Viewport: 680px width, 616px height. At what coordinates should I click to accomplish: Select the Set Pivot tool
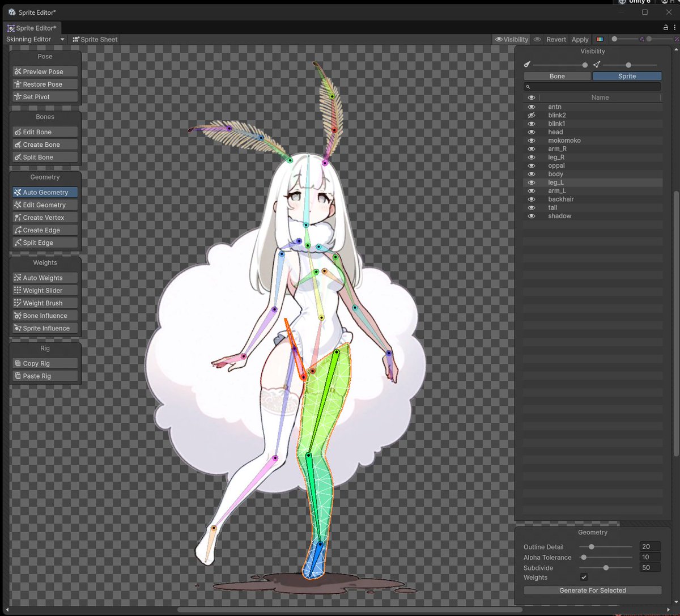[45, 97]
